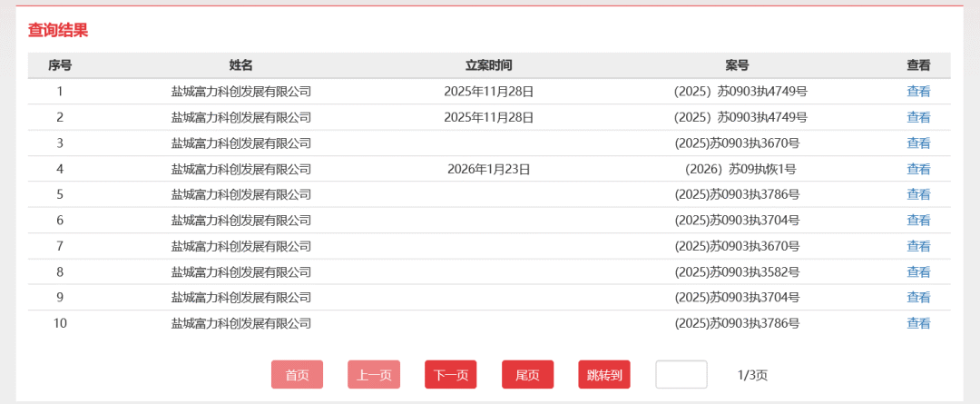The image size is (980, 404).
Task: Open 查看 link in row 2
Action: point(918,117)
